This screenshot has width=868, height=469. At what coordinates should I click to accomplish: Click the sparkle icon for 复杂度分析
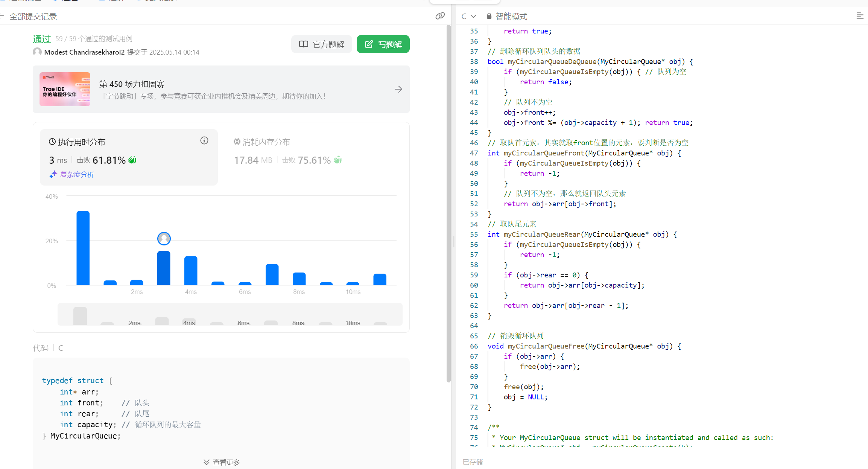point(53,174)
